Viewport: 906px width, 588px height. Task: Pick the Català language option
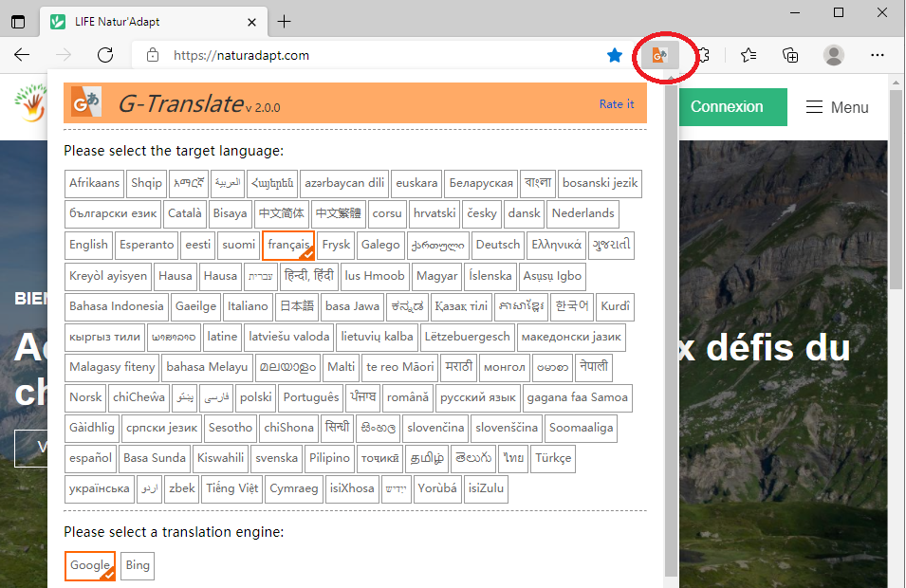pos(185,213)
